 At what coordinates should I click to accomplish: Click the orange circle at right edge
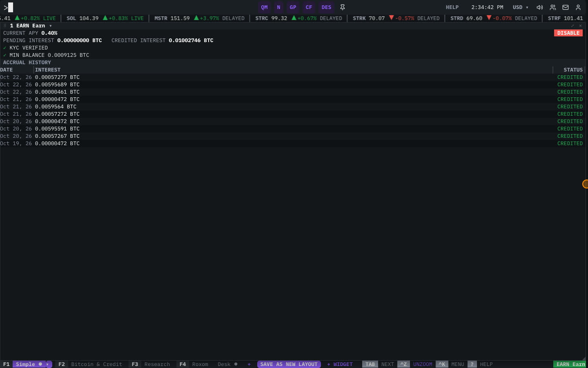(585, 184)
